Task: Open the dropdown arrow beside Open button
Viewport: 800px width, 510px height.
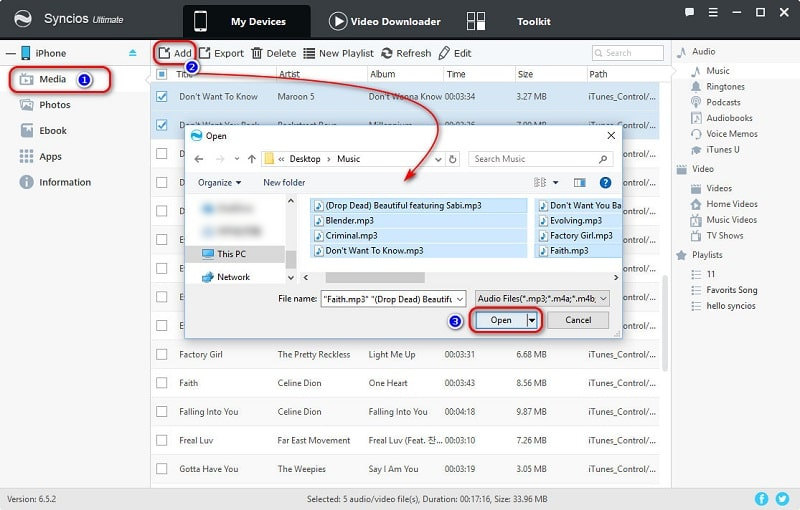Action: (x=532, y=320)
